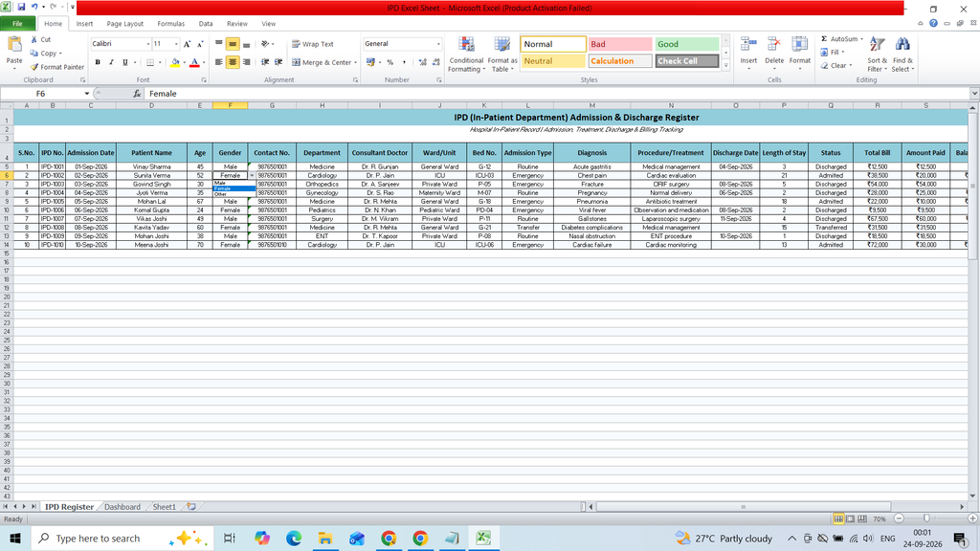Open Accounting Number Format icon
This screenshot has height=551, width=980.
pos(370,62)
